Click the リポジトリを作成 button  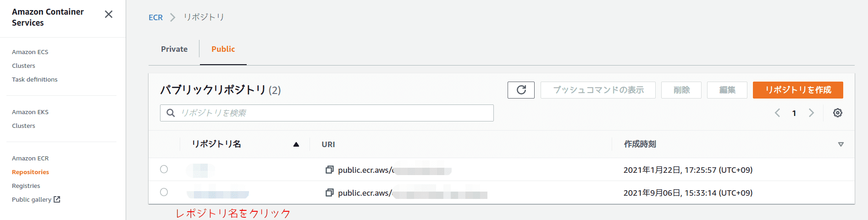click(x=797, y=90)
